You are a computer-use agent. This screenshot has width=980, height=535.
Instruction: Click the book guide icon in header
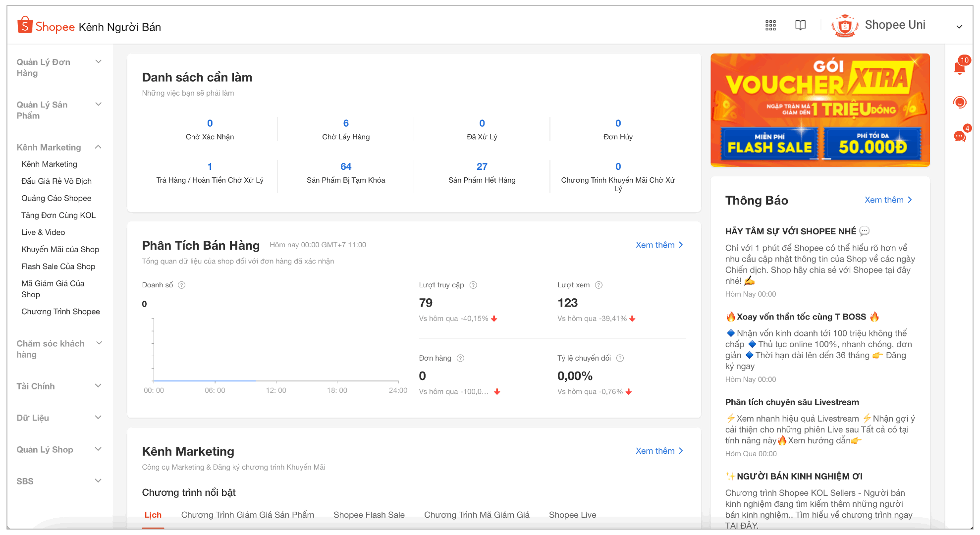coord(800,25)
